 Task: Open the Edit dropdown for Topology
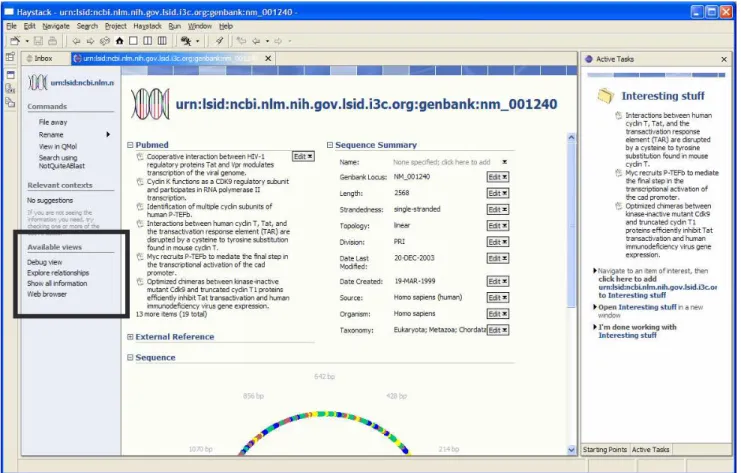[x=498, y=226]
